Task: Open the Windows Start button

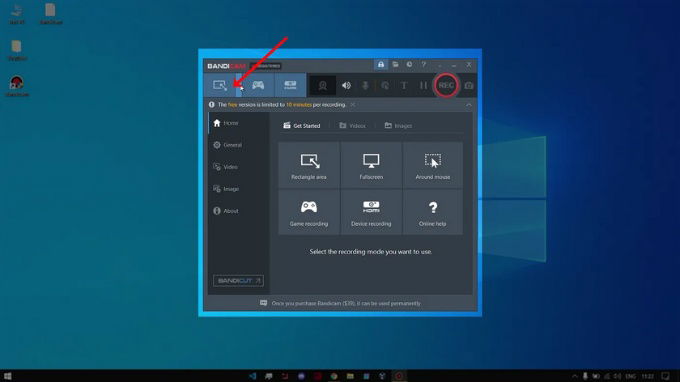Action: pyautogui.click(x=7, y=376)
